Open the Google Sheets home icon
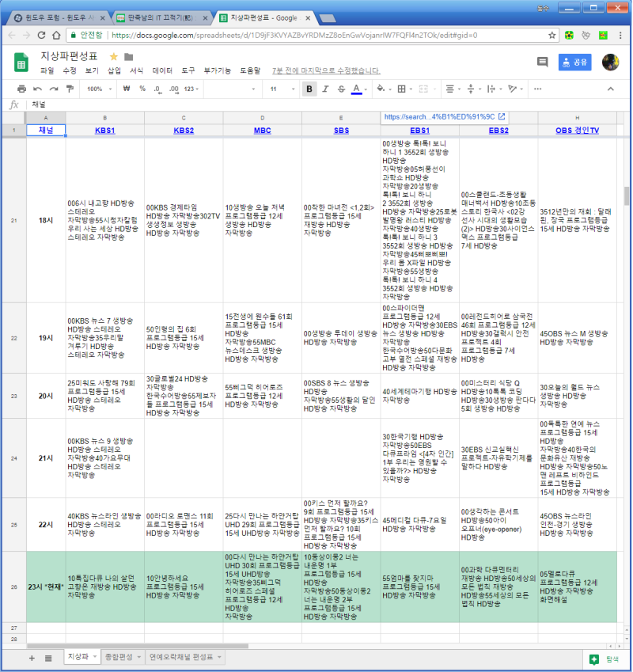 coord(21,63)
